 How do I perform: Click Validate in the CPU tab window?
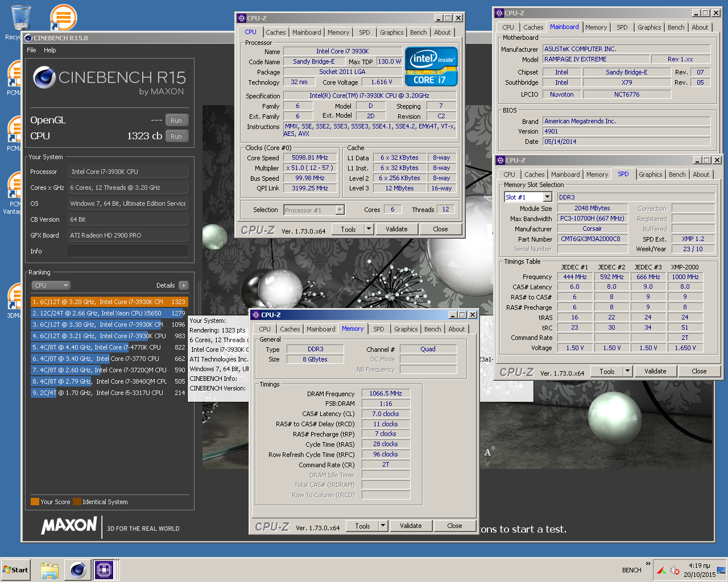tap(396, 229)
